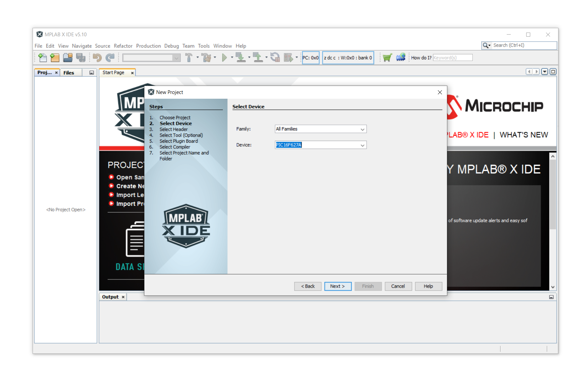Viewport: 588px width, 384px height.
Task: Show opened documents list dropdown arrow
Action: 545,71
